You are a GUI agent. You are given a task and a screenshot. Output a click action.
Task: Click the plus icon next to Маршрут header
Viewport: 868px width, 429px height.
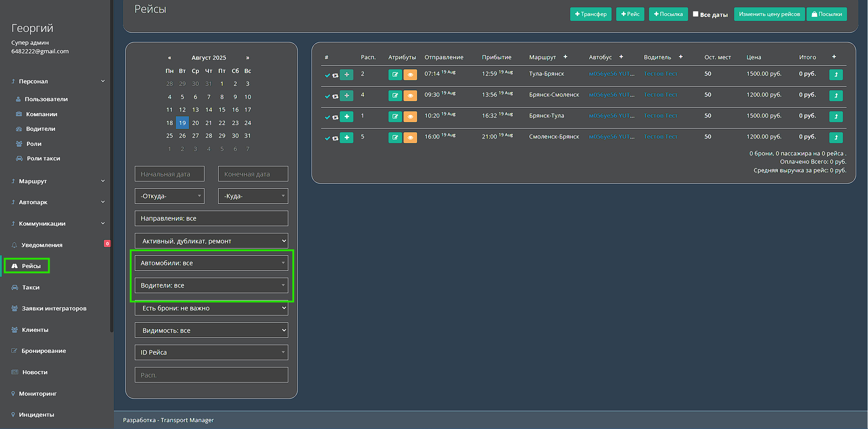click(x=565, y=57)
